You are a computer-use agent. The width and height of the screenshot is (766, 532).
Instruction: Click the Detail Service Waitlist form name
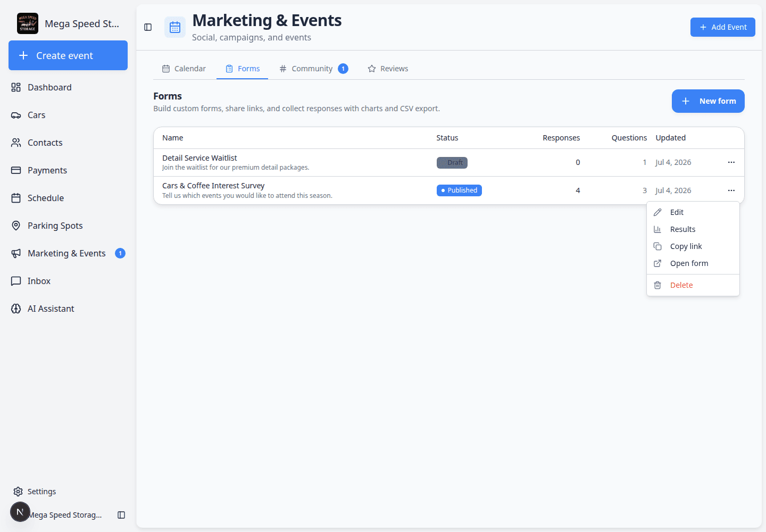coord(199,158)
